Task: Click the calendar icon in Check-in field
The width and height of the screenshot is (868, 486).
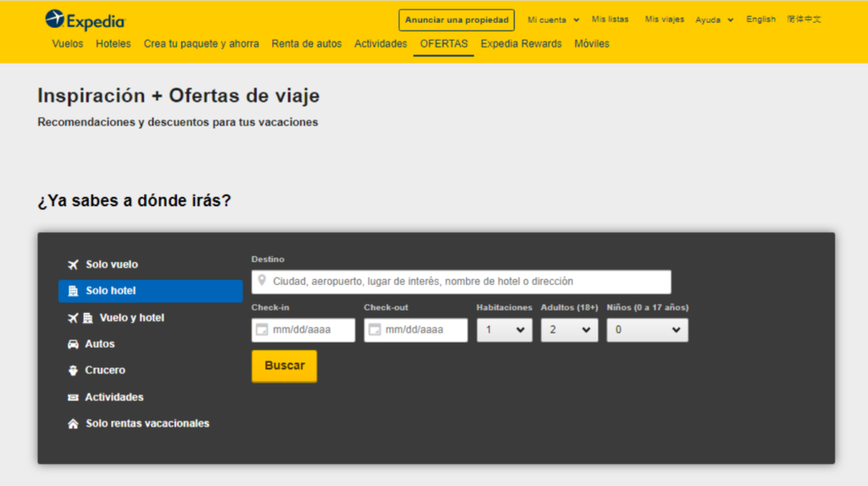Action: click(x=262, y=330)
